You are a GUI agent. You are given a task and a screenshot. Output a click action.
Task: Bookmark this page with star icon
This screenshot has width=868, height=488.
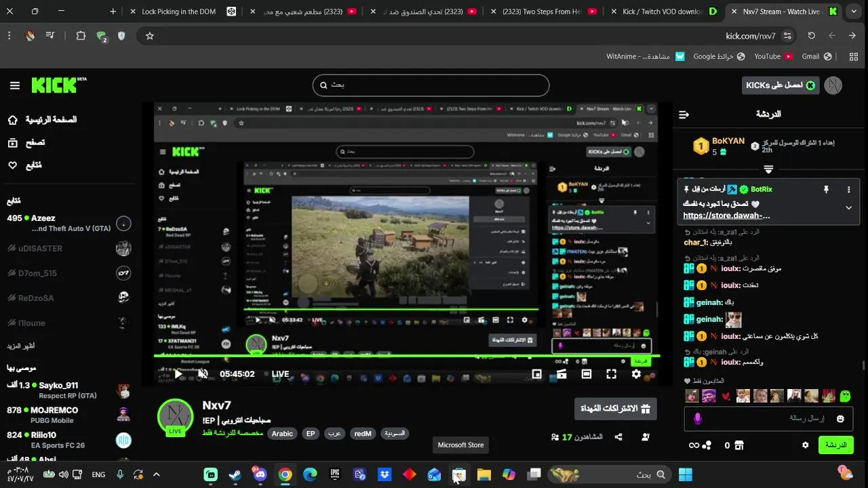tap(150, 36)
